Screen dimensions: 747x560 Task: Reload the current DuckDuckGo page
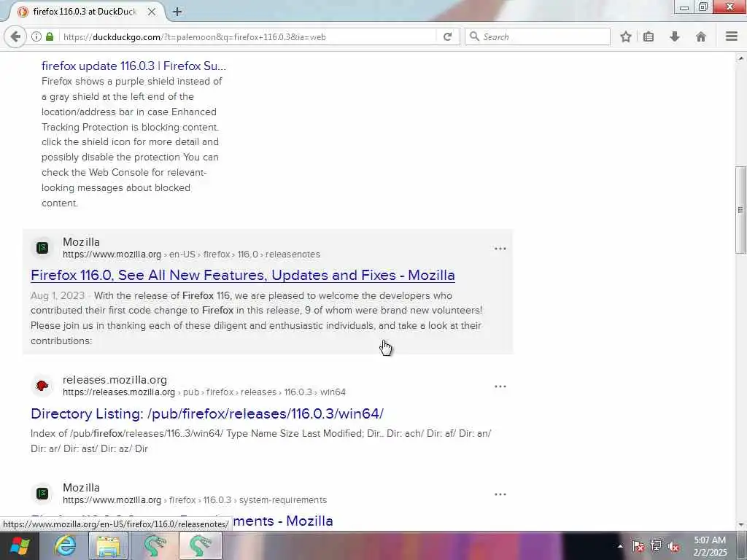447,36
